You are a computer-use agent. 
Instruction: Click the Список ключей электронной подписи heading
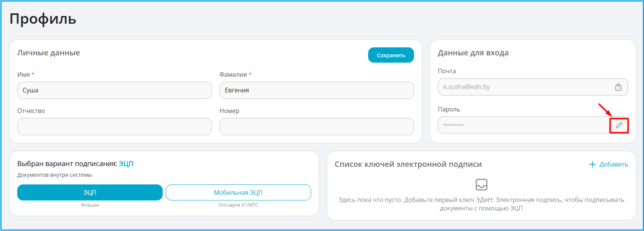[408, 164]
